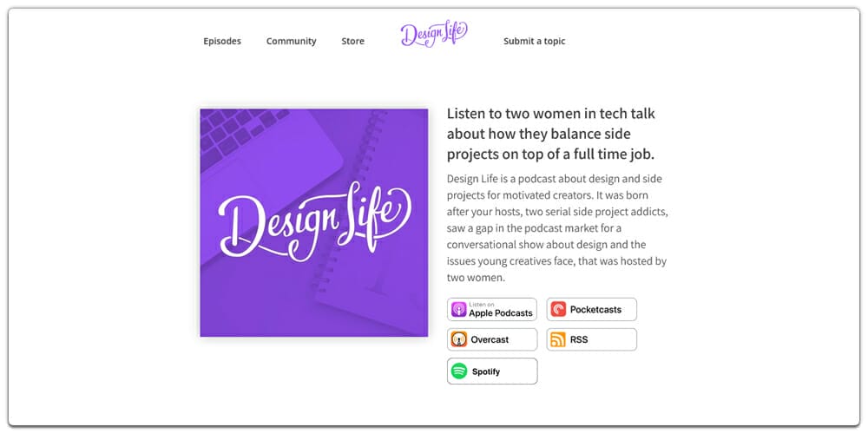Open the Episodes page
The width and height of the screenshot is (868, 434).
click(x=222, y=41)
